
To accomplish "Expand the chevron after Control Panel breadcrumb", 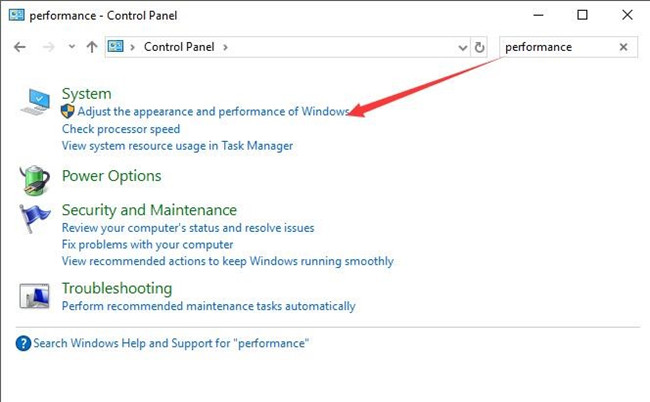I will [x=226, y=47].
